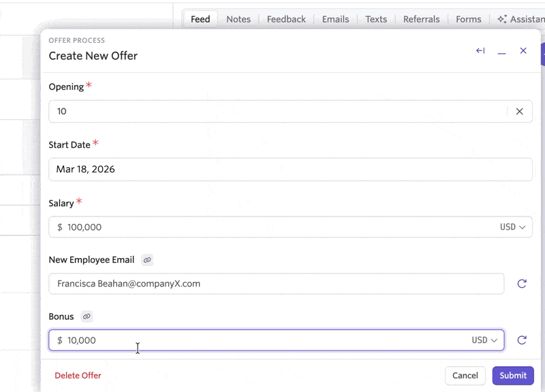Refresh the New Employee Email field
Image resolution: width=545 pixels, height=392 pixels.
point(522,284)
